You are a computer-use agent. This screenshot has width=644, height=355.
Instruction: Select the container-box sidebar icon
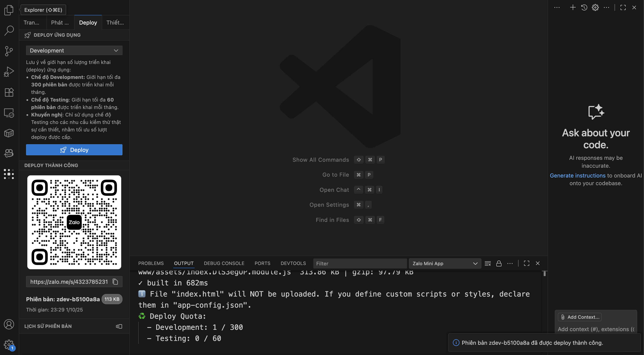tap(9, 133)
